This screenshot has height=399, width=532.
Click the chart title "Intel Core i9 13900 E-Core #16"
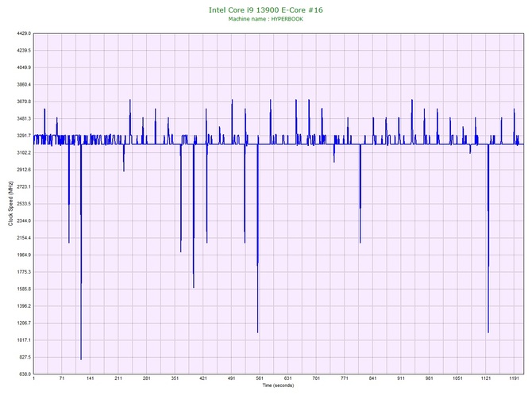tap(266, 10)
